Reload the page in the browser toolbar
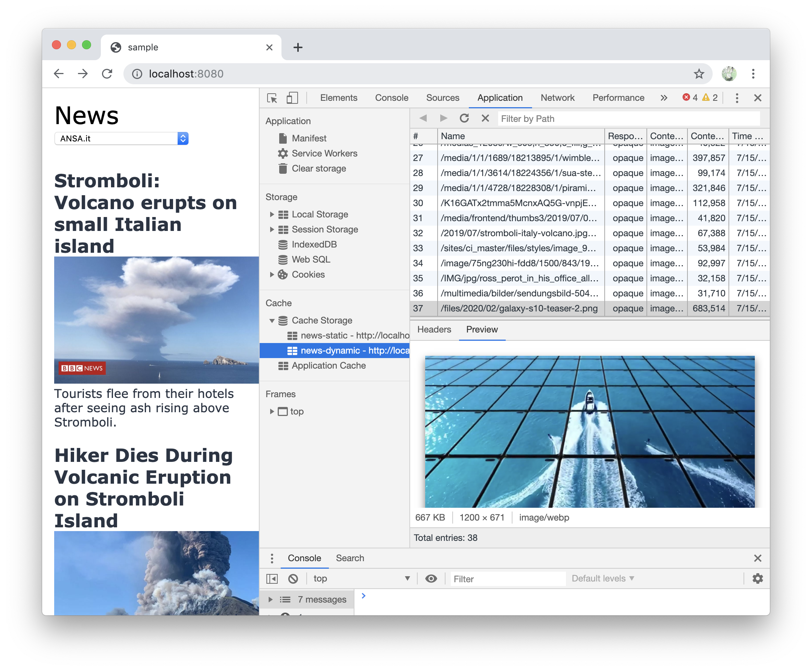 (x=107, y=73)
